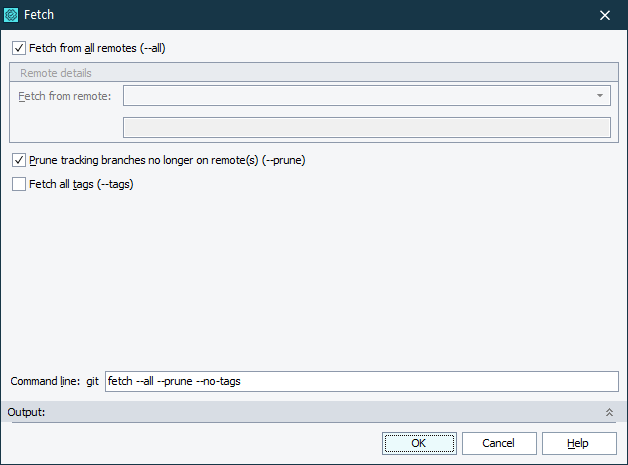The width and height of the screenshot is (628, 465).
Task: Open Help for the Fetch dialog
Action: tap(578, 443)
